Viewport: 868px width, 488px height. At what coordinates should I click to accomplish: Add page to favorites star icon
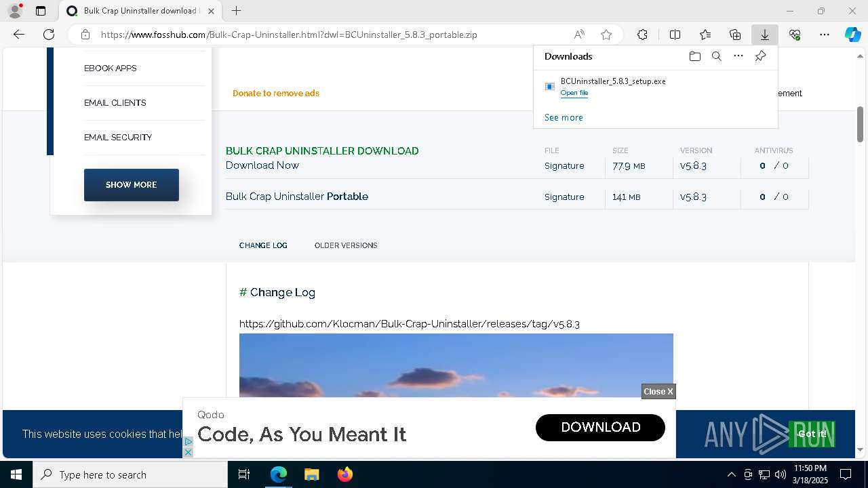[x=606, y=35]
